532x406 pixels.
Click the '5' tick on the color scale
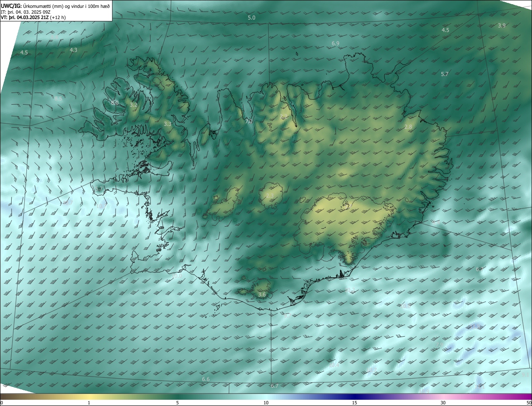coord(177,403)
